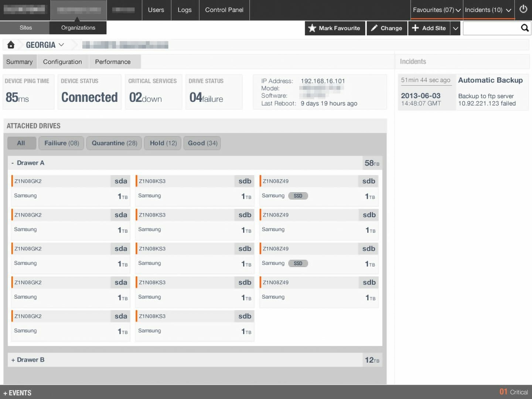Viewport: 532px width, 399px height.
Task: Toggle the Quarantine (28) drive filter
Action: [x=114, y=143]
